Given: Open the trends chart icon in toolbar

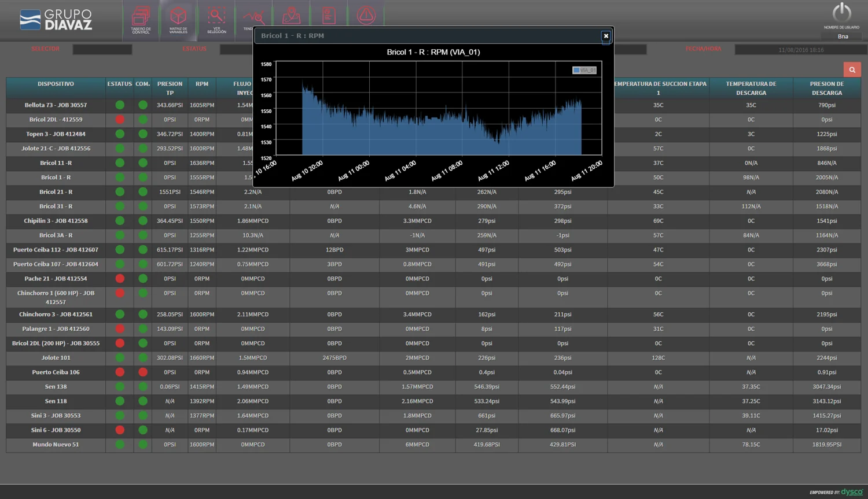Looking at the screenshot, I should pyautogui.click(x=253, y=17).
